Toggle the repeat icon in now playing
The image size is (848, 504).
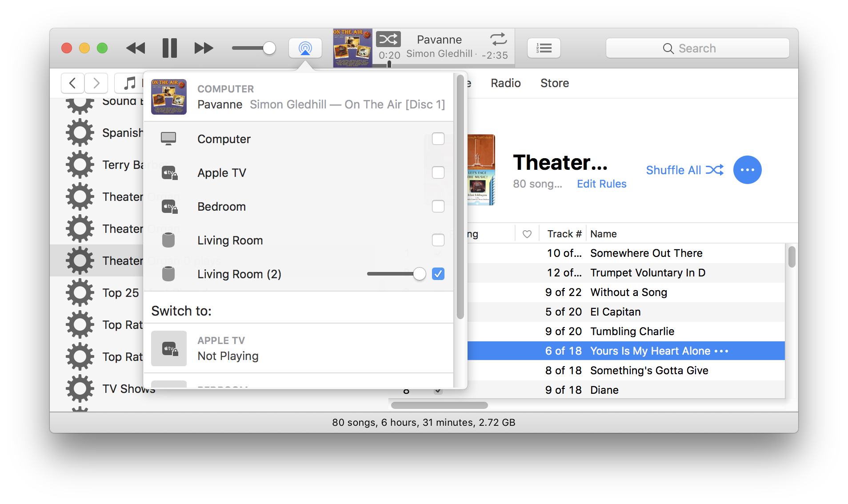499,40
